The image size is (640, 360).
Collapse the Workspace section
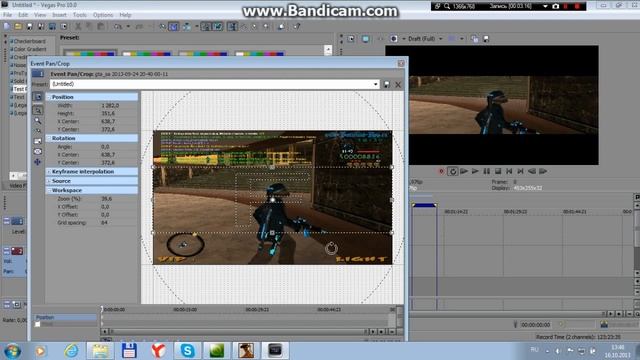tap(49, 190)
